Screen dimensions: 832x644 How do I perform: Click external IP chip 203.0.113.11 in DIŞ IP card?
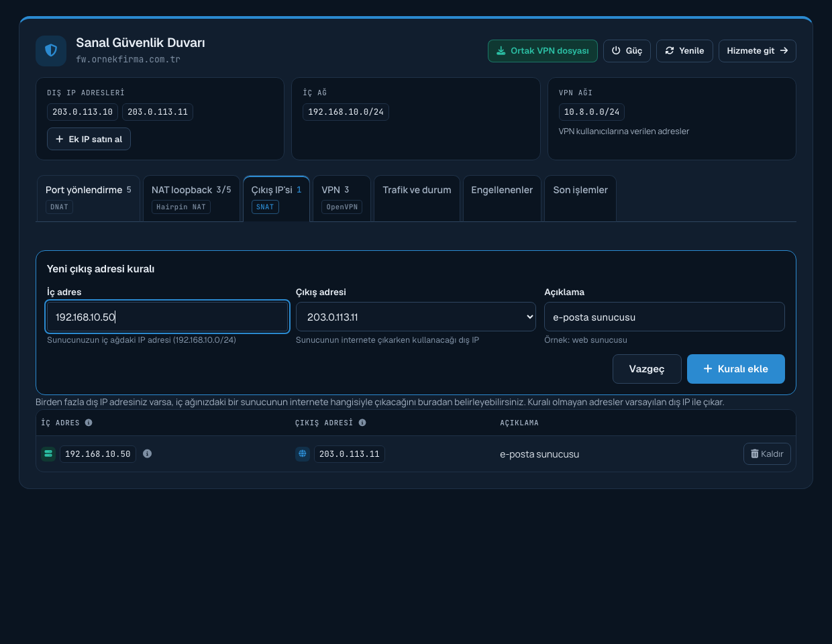click(158, 112)
